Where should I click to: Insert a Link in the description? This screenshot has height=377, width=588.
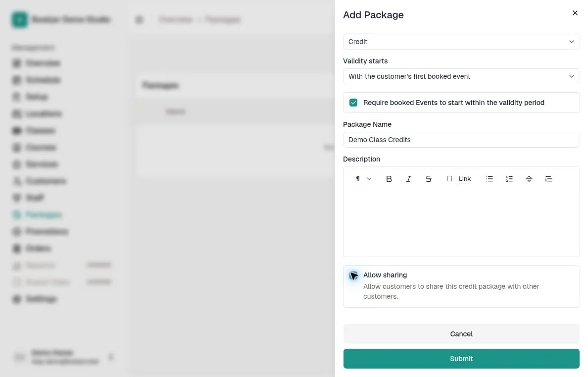pos(465,179)
